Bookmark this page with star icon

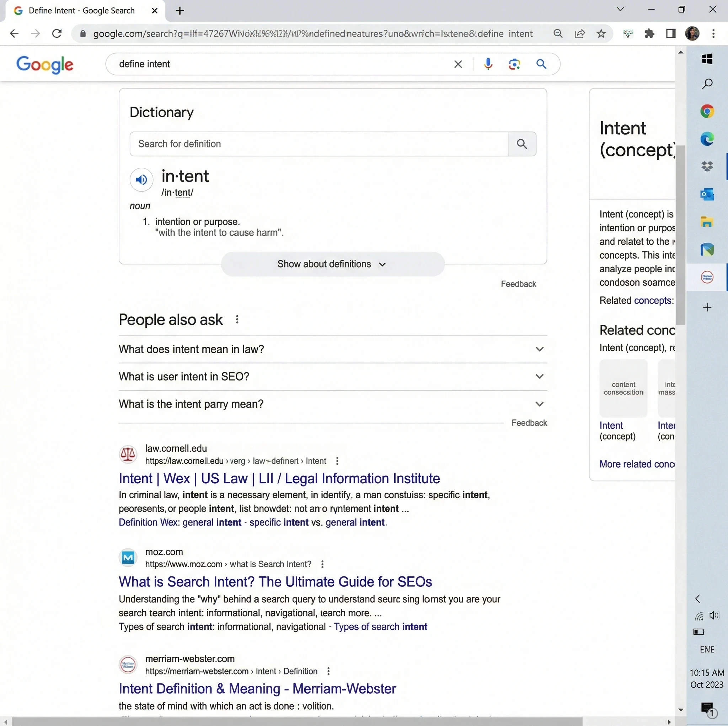pos(601,33)
